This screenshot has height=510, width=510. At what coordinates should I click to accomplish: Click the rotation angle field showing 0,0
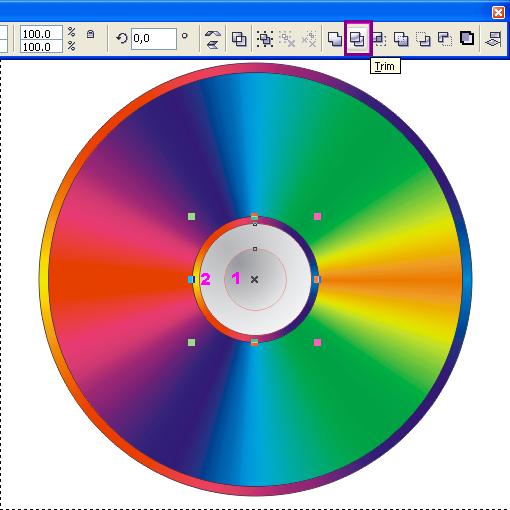point(154,39)
